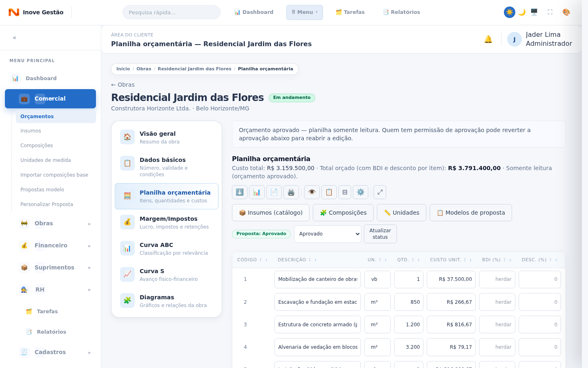Open Relatórios in top navigation

401,12
